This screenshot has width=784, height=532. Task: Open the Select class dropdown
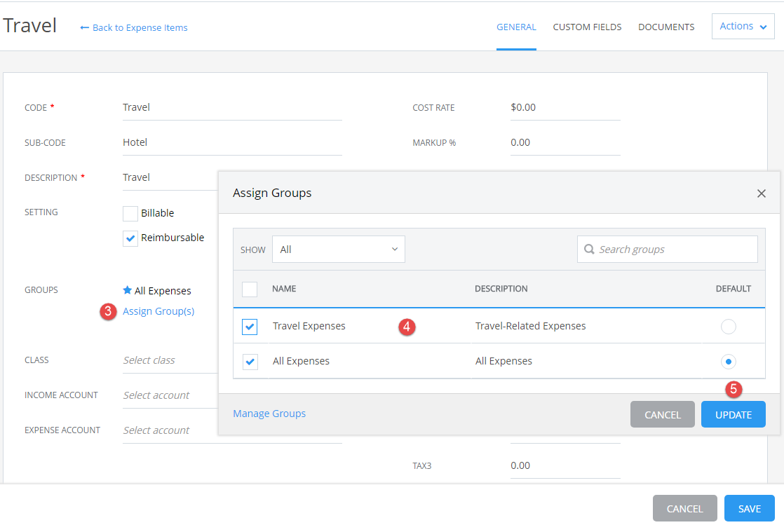170,360
